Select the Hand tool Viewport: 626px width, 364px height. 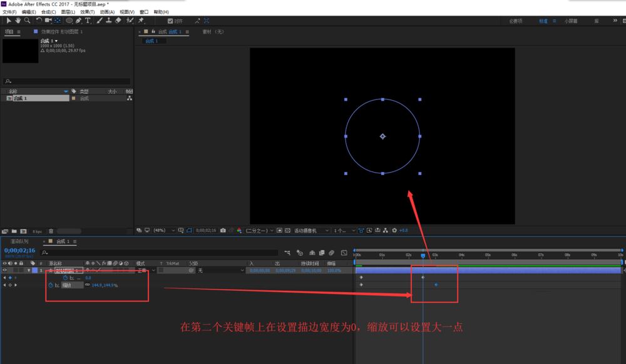click(x=18, y=21)
